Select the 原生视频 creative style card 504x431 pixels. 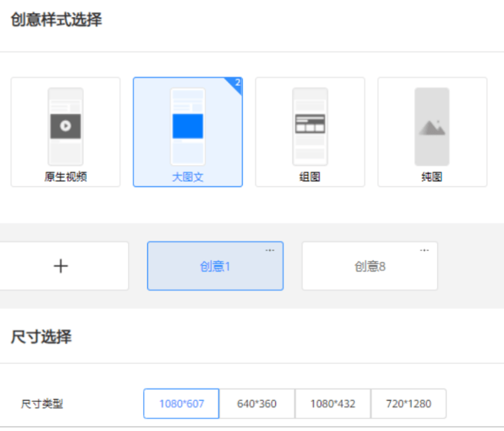pyautogui.click(x=65, y=131)
